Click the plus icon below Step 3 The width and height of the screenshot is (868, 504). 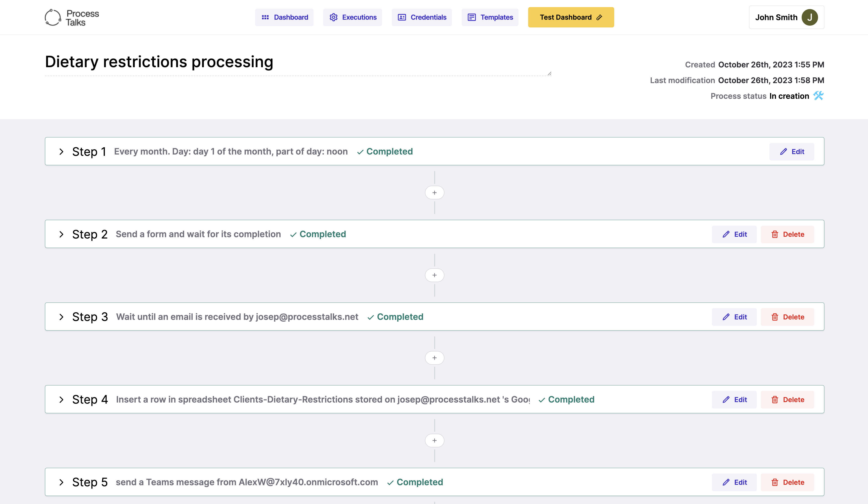coord(434,358)
